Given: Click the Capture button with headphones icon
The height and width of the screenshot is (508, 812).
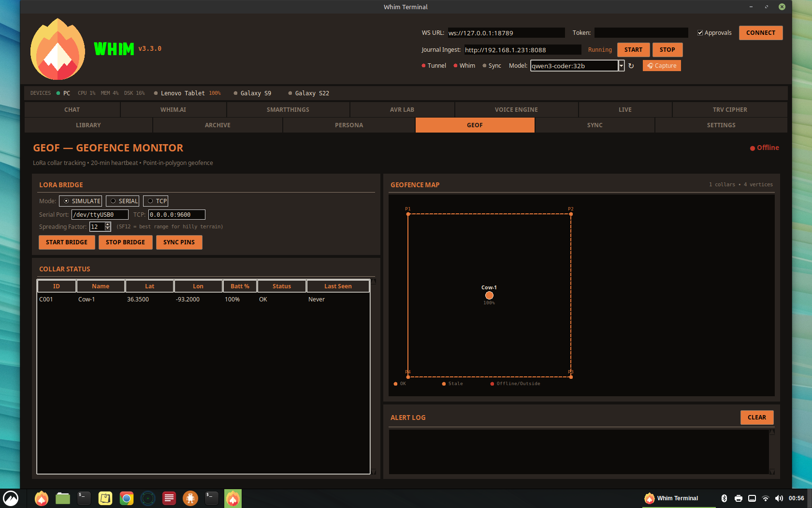Looking at the screenshot, I should tap(662, 65).
